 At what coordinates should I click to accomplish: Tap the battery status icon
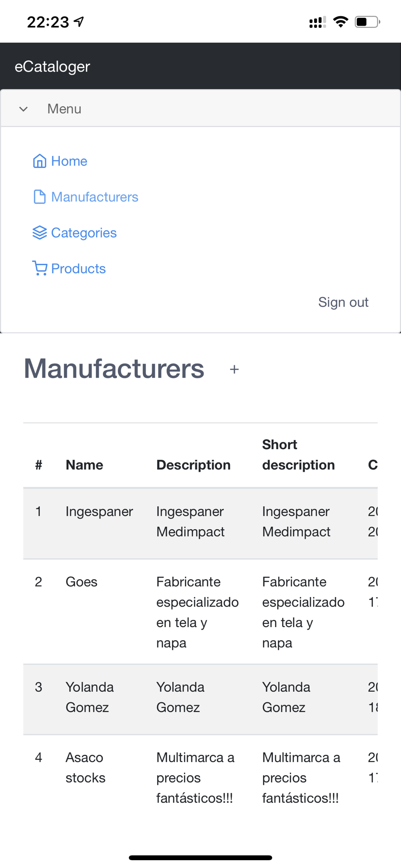tap(367, 22)
